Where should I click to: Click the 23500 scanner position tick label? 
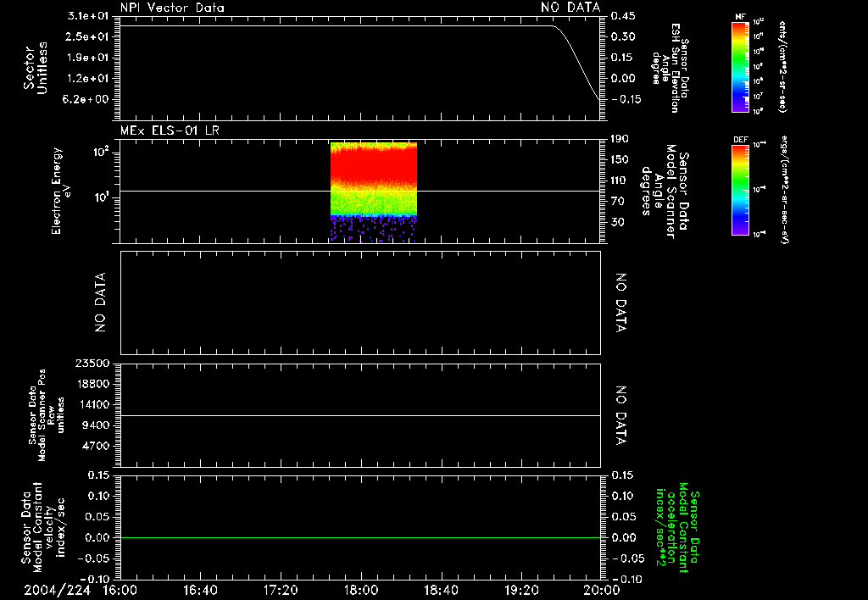pos(91,363)
